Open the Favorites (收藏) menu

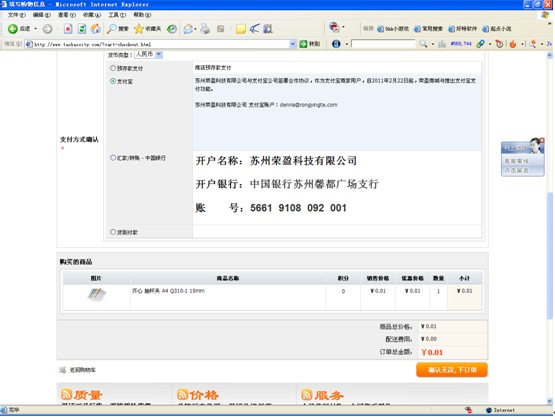[x=92, y=15]
